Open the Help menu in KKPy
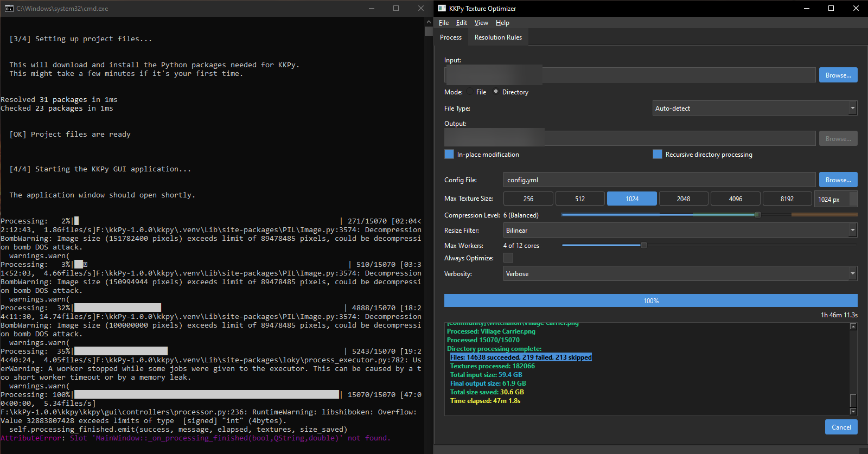868x454 pixels. [502, 23]
